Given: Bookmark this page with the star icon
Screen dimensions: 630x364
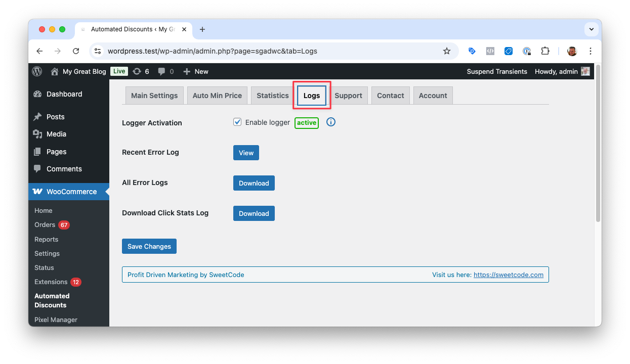Looking at the screenshot, I should (x=446, y=51).
